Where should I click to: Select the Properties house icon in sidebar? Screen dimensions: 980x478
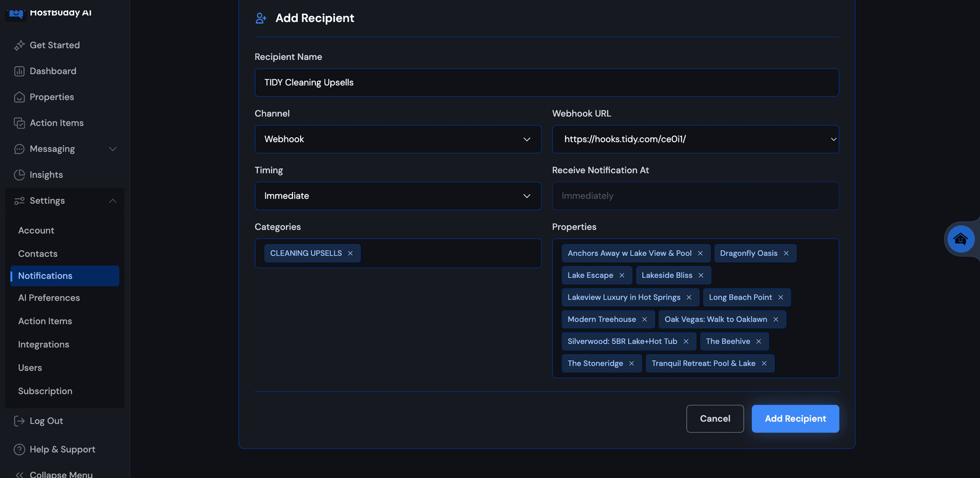(x=19, y=97)
